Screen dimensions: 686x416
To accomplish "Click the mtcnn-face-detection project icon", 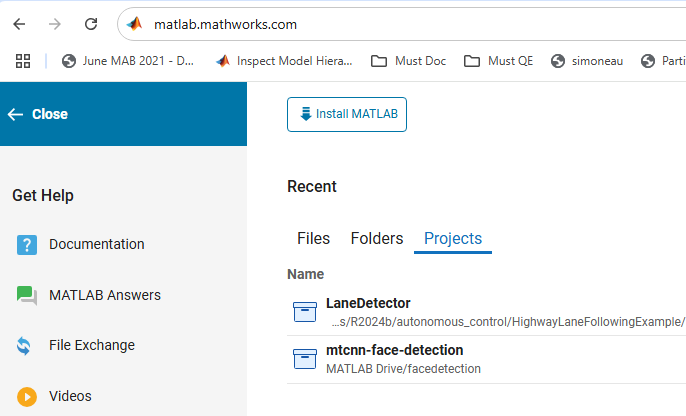I will click(304, 359).
